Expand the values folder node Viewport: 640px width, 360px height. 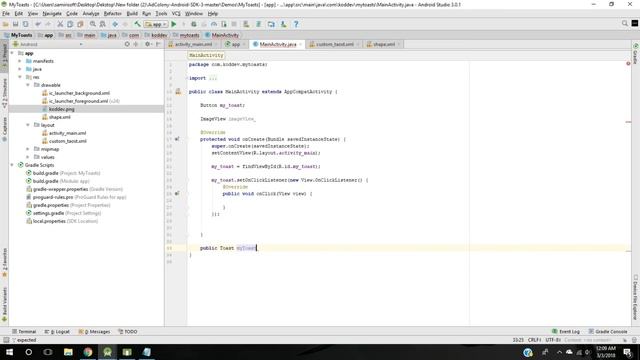coord(28,157)
